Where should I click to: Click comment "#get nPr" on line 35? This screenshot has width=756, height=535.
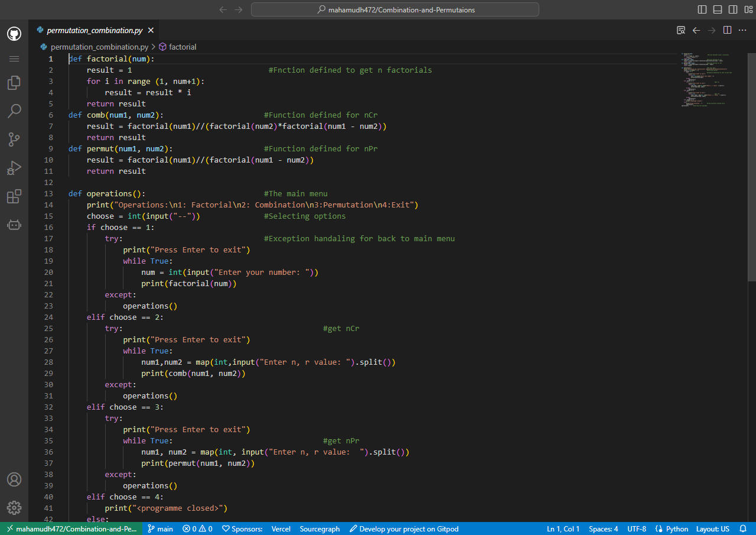pyautogui.click(x=341, y=440)
